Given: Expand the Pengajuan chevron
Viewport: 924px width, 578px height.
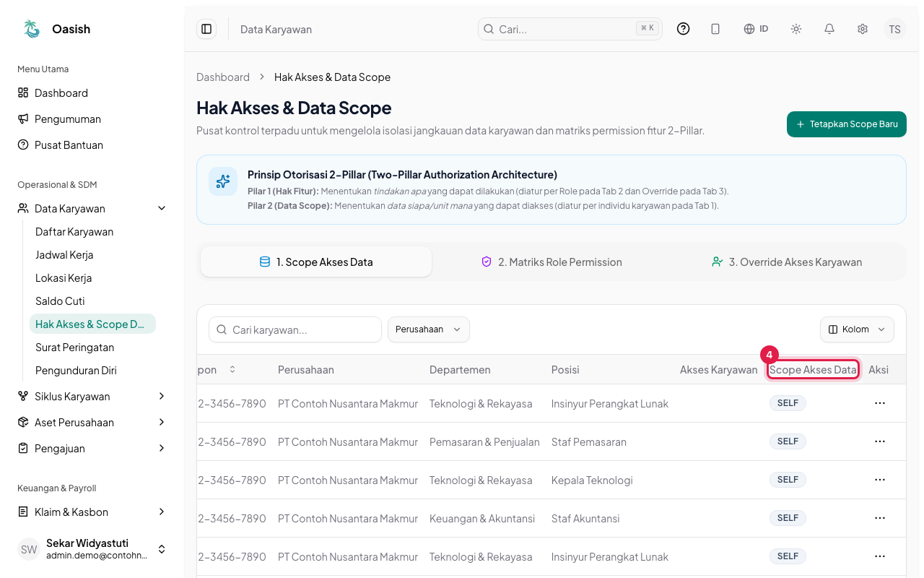Looking at the screenshot, I should click(x=162, y=448).
